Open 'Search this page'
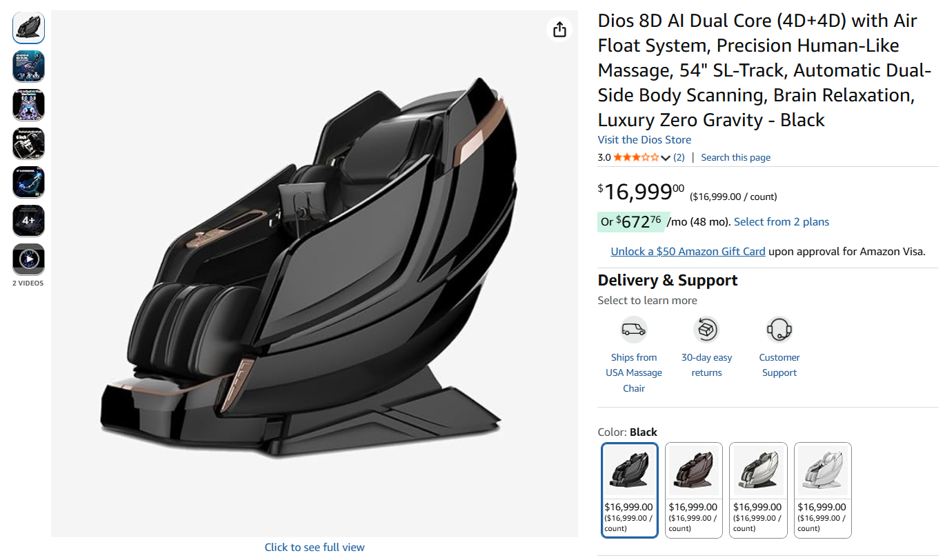Viewport: 945px width, 560px height. (x=735, y=157)
